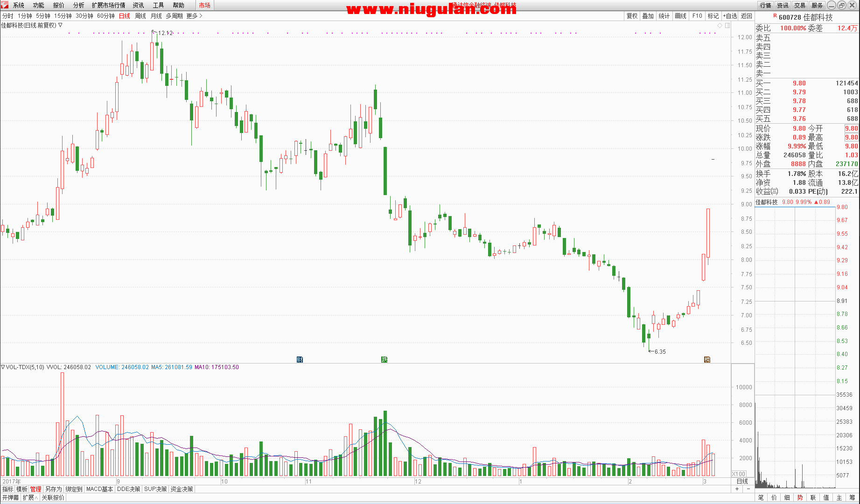Open the 扩展市场行情 menu
The width and height of the screenshot is (860, 504).
tap(109, 5)
